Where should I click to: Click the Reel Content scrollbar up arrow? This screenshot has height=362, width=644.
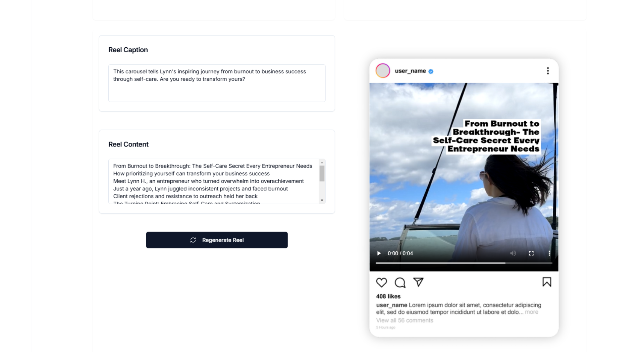[x=322, y=163]
